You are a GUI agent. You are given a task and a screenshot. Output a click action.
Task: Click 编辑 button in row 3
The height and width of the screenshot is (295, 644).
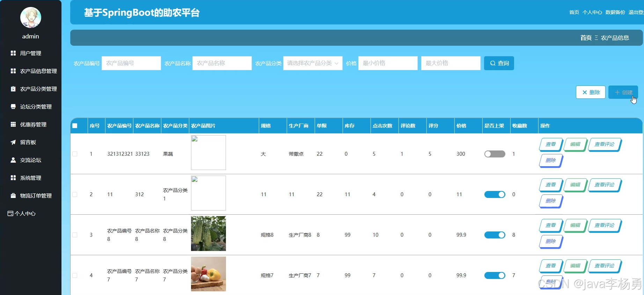click(x=575, y=225)
